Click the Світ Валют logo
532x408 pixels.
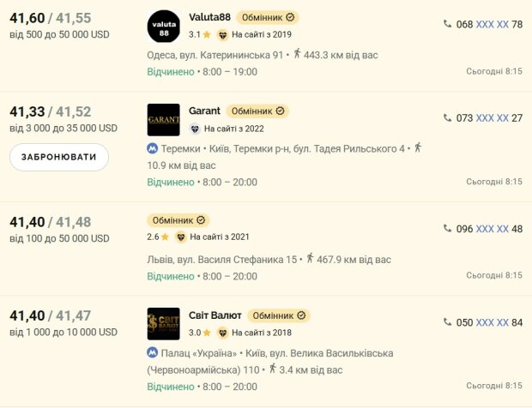(x=163, y=323)
